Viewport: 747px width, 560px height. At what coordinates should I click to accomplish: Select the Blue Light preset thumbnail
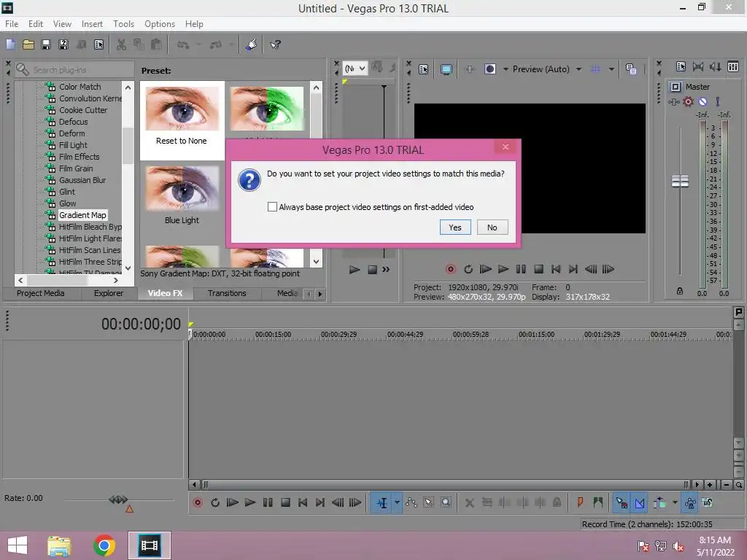(182, 189)
